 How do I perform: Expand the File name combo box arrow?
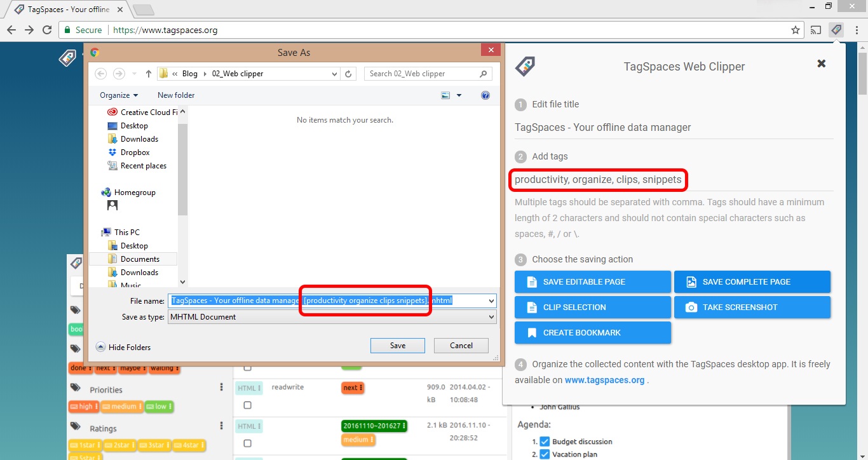pos(491,301)
